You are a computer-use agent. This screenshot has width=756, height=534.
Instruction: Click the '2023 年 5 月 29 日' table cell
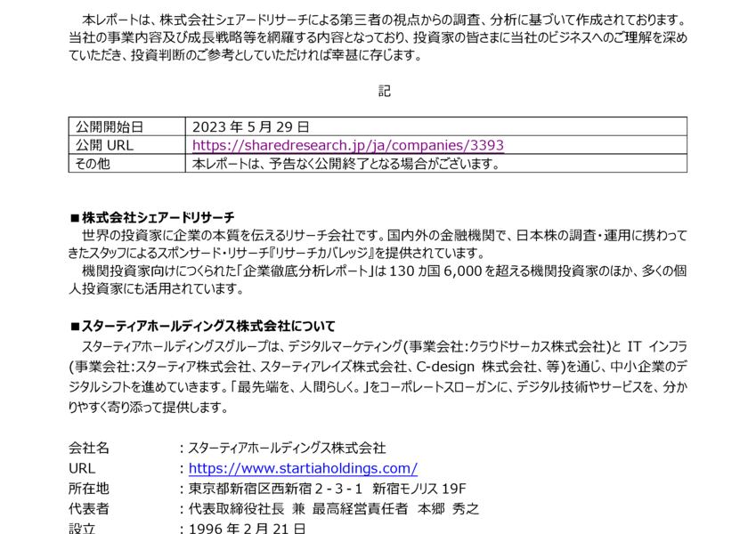point(436,126)
